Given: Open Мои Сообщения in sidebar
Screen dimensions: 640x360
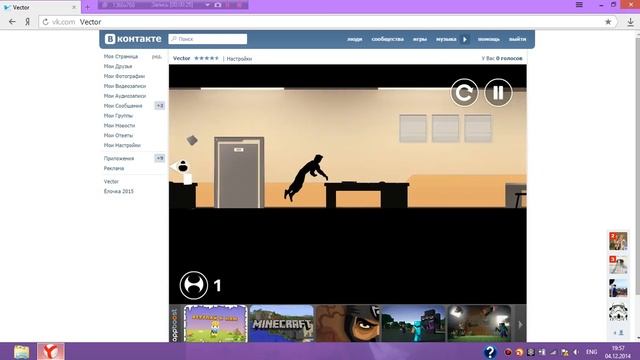Looking at the screenshot, I should [x=123, y=106].
